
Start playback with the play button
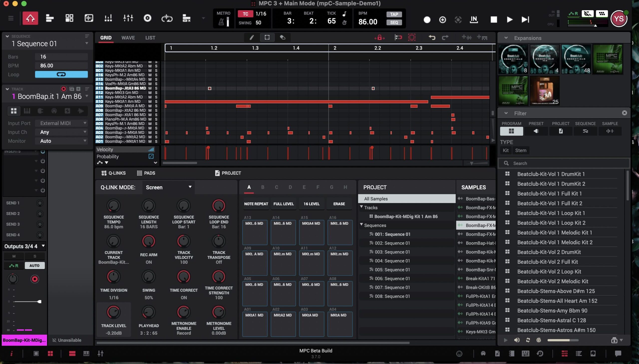pyautogui.click(x=509, y=19)
